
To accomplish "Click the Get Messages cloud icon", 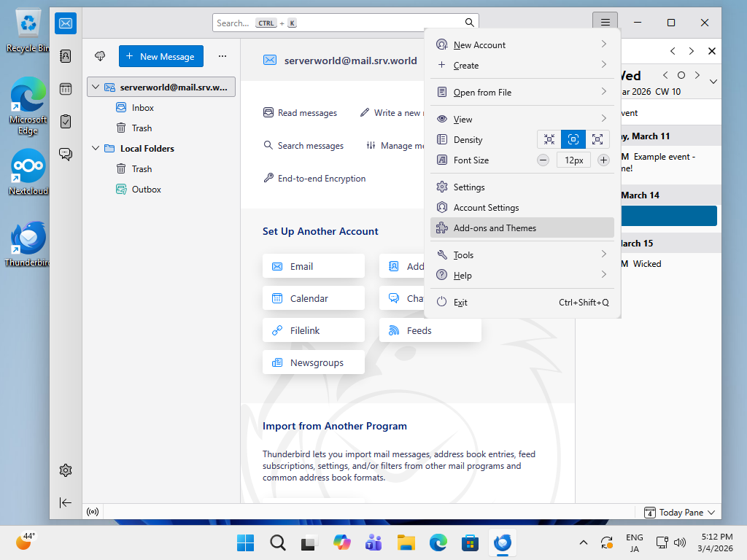I will coord(100,56).
